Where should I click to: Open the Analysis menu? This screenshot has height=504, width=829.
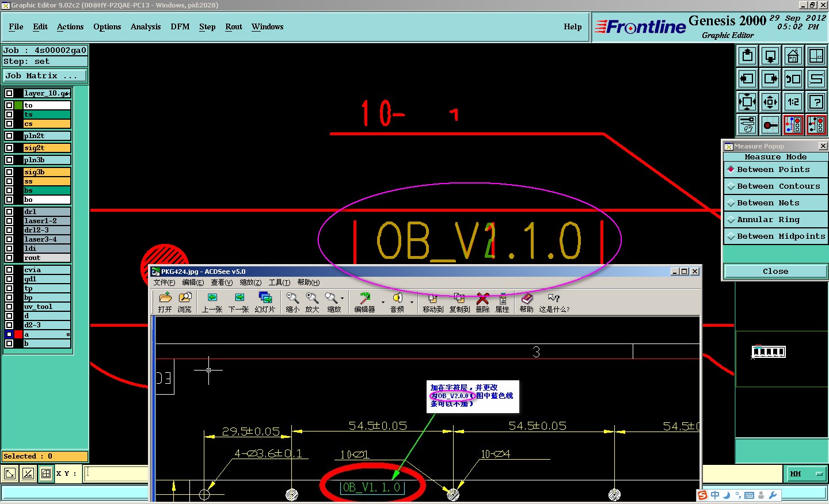pyautogui.click(x=146, y=26)
